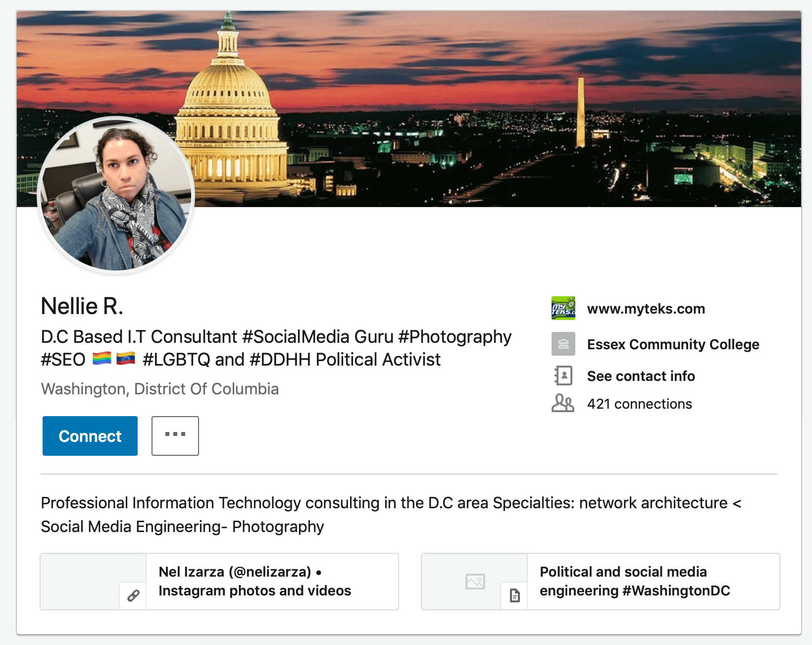Click the Nellie R. profile name

82,306
